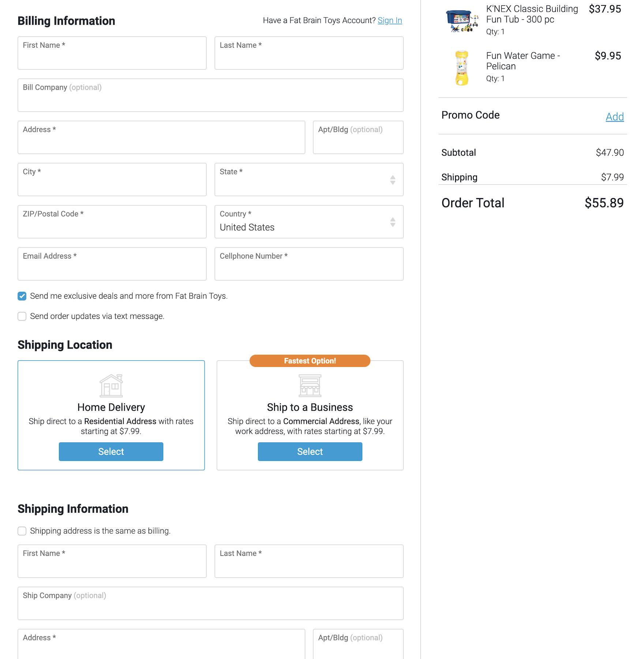Viewport: 644px width, 659px height.
Task: Focus the Bill Company optional field
Action: tap(210, 95)
